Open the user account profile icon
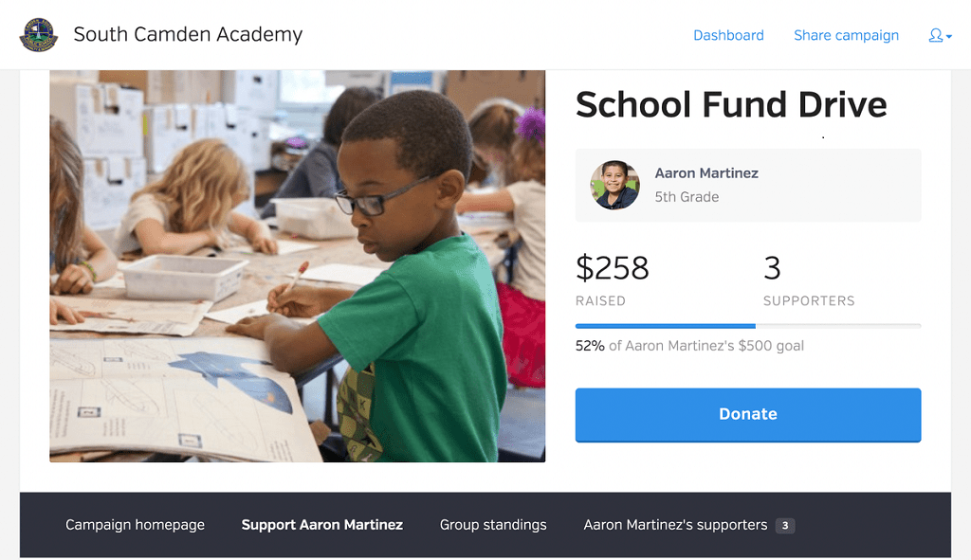Image resolution: width=971 pixels, height=560 pixels. pos(935,35)
